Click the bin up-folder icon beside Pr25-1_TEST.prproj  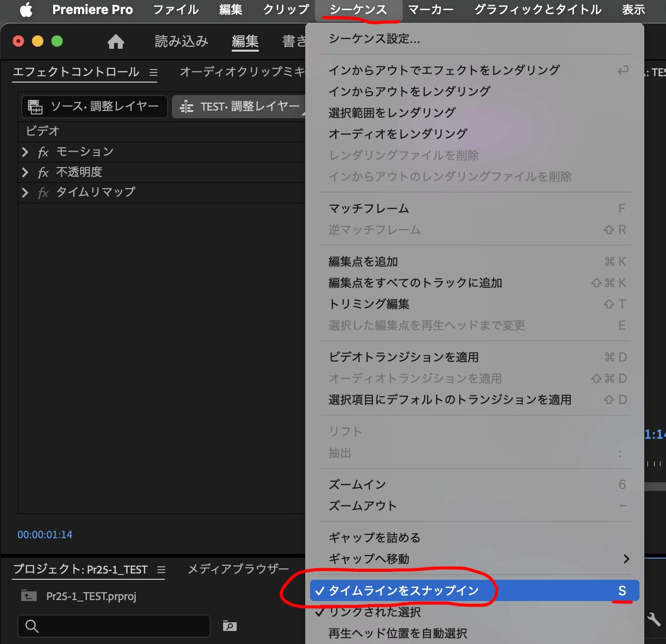[29, 596]
